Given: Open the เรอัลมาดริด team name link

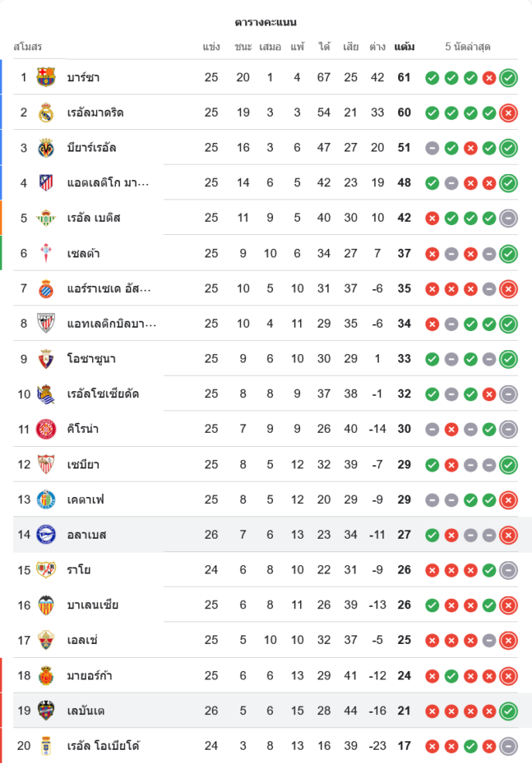Looking at the screenshot, I should pos(95,113).
